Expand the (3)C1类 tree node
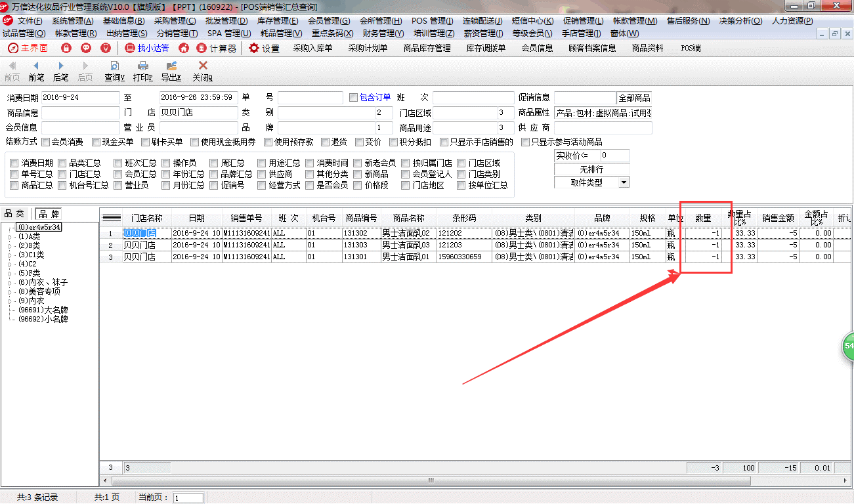This screenshot has width=854, height=504. [x=9, y=255]
